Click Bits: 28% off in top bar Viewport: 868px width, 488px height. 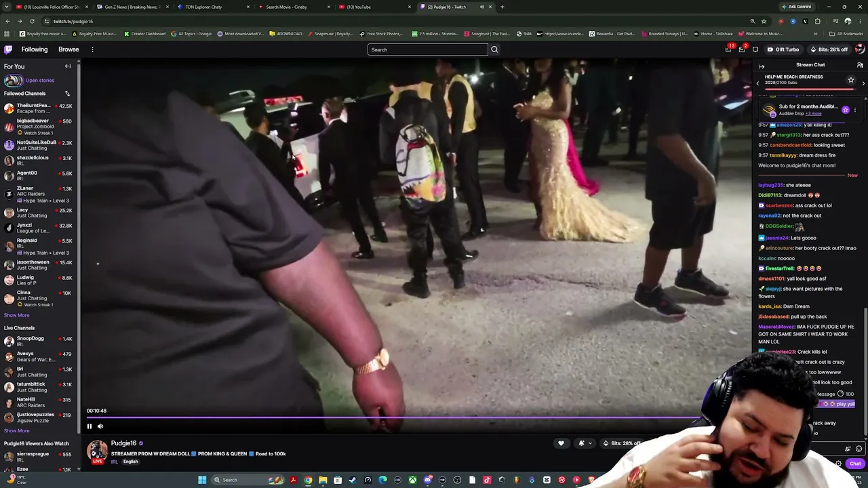point(829,49)
